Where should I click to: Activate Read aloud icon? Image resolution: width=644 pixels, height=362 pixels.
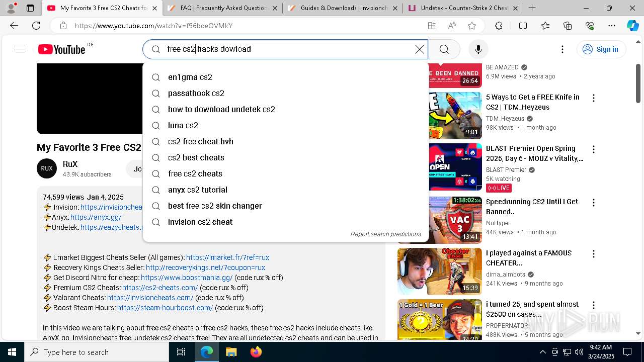[x=452, y=26]
